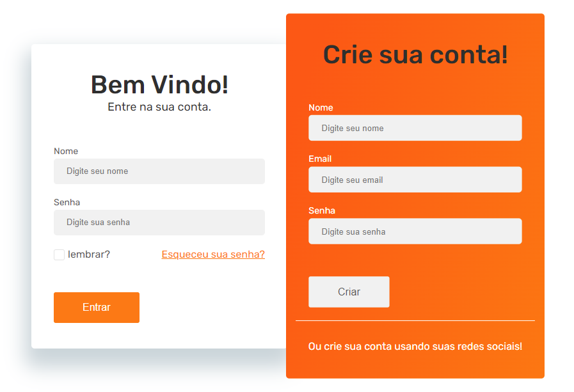Click the "Nome" label on the login form
574x392 pixels.
click(x=66, y=151)
